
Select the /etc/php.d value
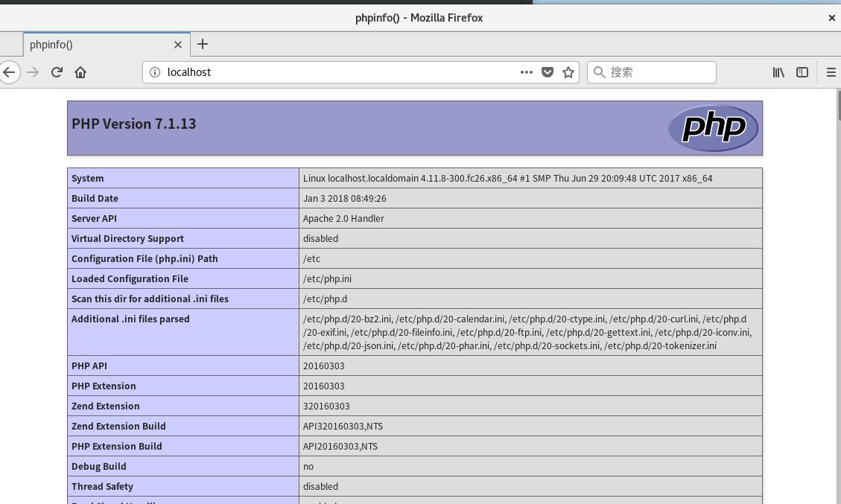tap(325, 299)
